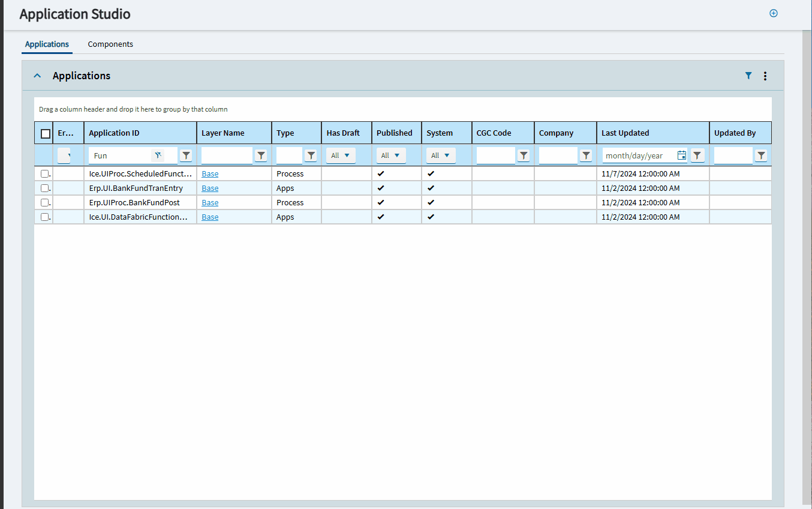Screen dimensions: 812x509
Task: Select cell 'Erp.UIProc.BankFundPost'
Action: (x=140, y=202)
